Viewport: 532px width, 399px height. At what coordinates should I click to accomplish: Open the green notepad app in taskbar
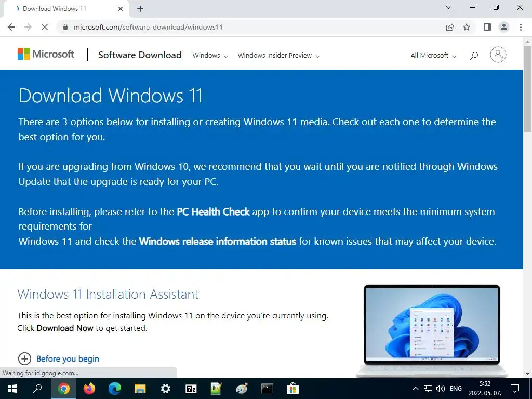click(216, 389)
